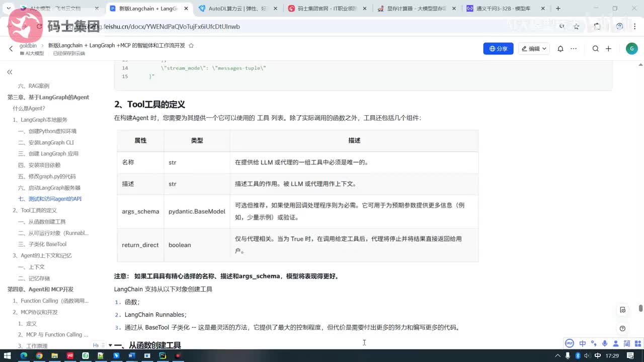
Task: Open the floating help question-mark icon
Action: [x=622, y=328]
